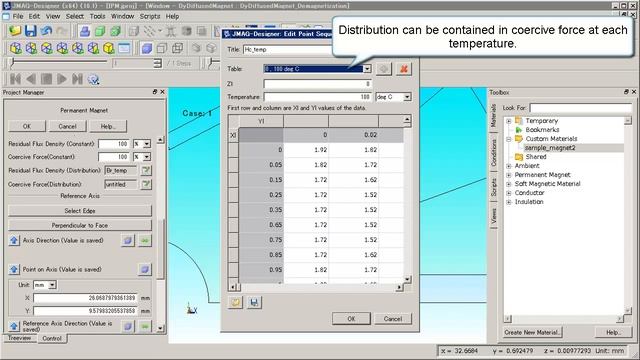Export table data via floppy icon in dialog
640x360 pixels.
(254, 302)
